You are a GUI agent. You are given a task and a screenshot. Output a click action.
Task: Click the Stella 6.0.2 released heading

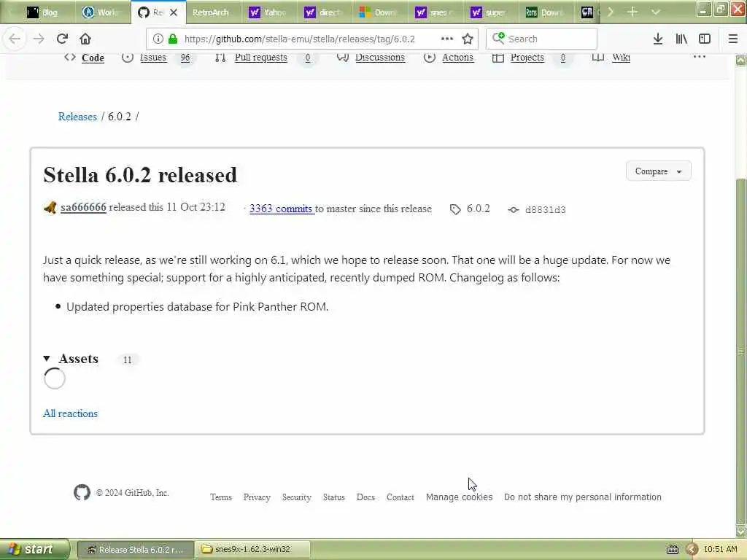140,175
